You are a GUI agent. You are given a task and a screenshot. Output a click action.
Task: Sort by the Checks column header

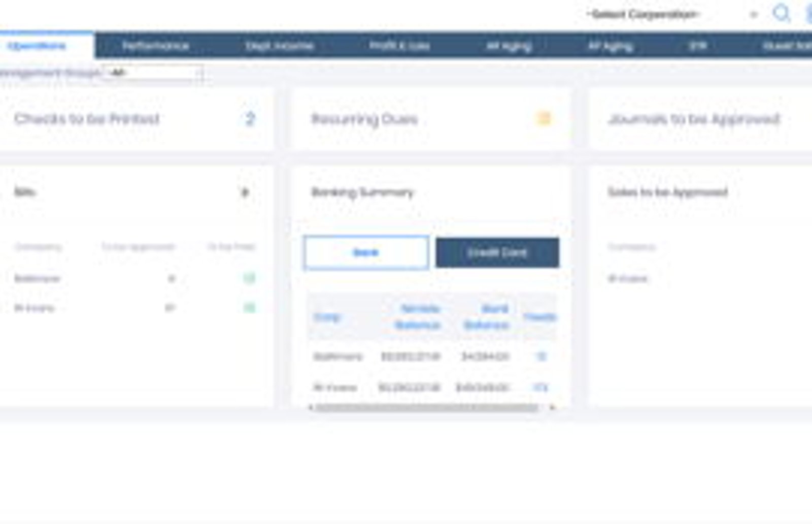point(539,317)
